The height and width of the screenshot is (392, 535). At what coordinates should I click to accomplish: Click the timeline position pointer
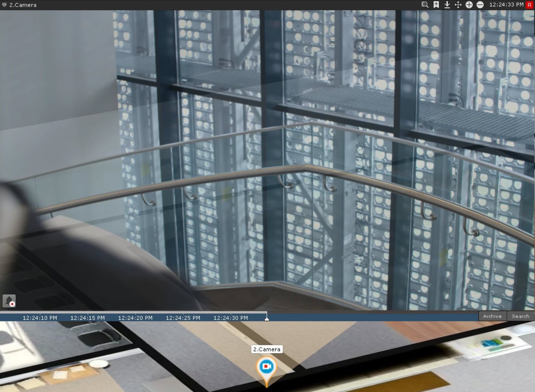pyautogui.click(x=267, y=318)
